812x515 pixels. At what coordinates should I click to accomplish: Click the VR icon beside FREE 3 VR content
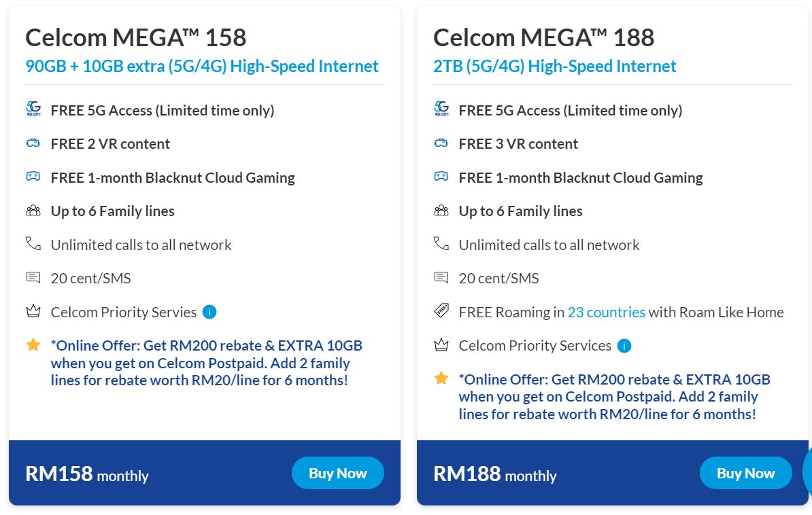[441, 143]
